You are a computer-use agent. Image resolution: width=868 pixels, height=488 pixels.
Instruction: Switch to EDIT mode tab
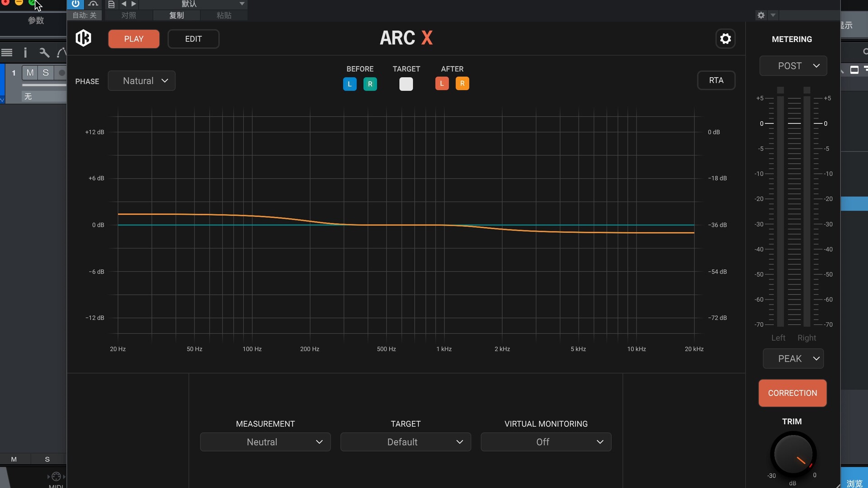[x=193, y=39]
